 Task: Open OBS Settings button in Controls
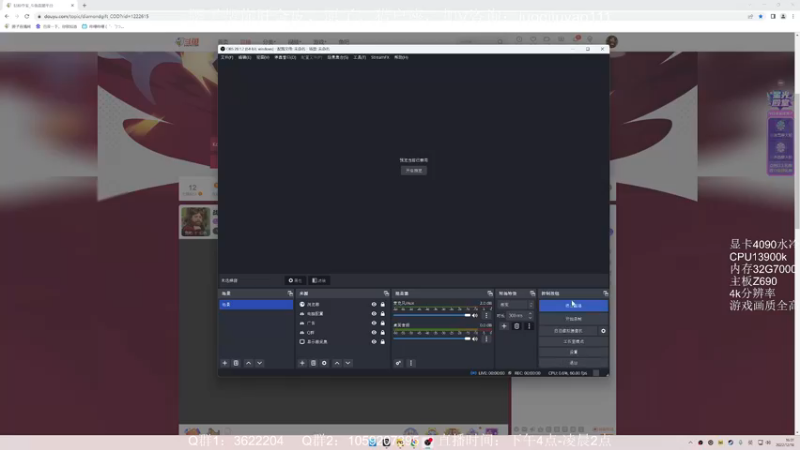573,352
